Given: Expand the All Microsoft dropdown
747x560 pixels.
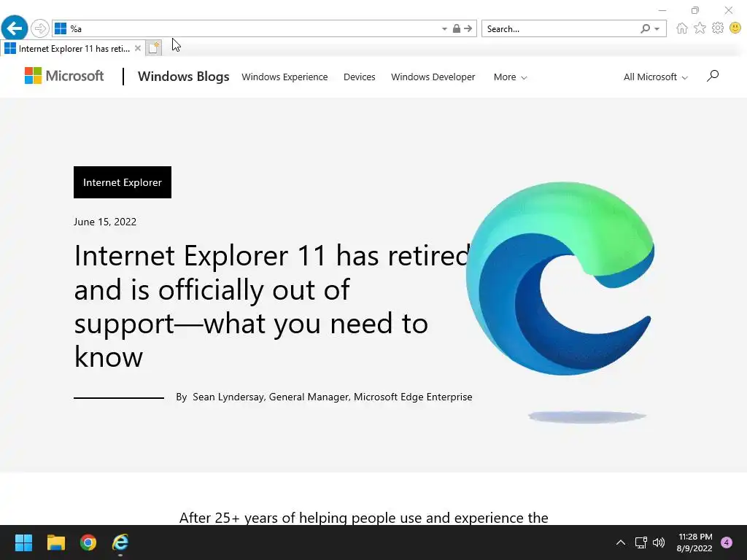Looking at the screenshot, I should click(x=656, y=77).
